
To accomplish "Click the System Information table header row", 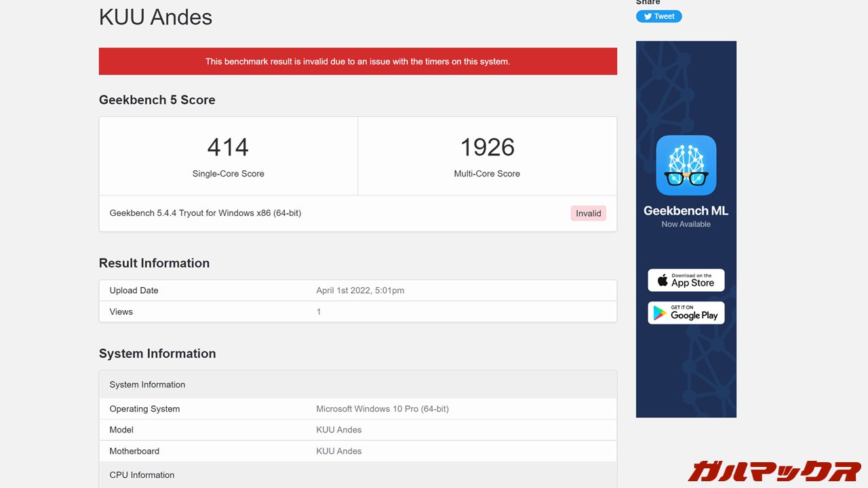I will pos(147,384).
